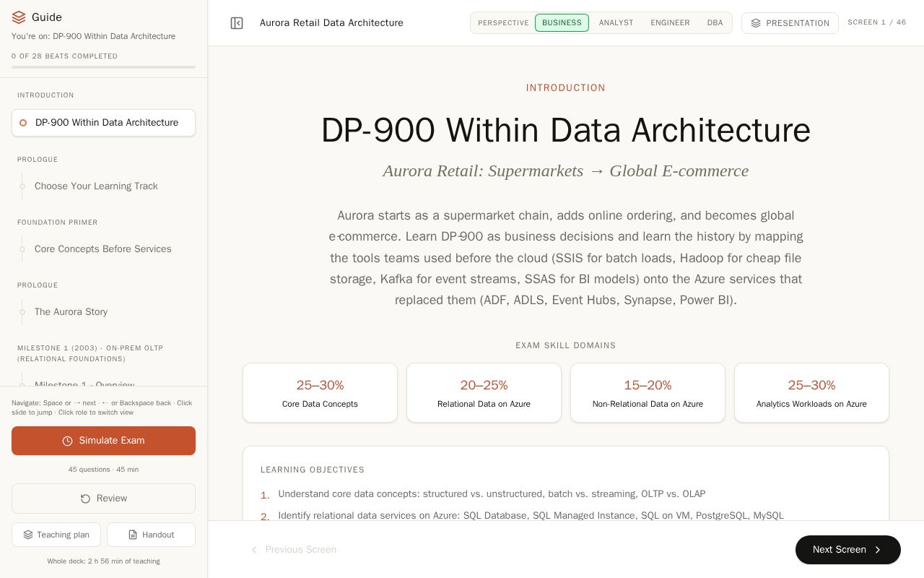Click the '0 of 28 beats completed' text
The height and width of the screenshot is (578, 924).
64,56
